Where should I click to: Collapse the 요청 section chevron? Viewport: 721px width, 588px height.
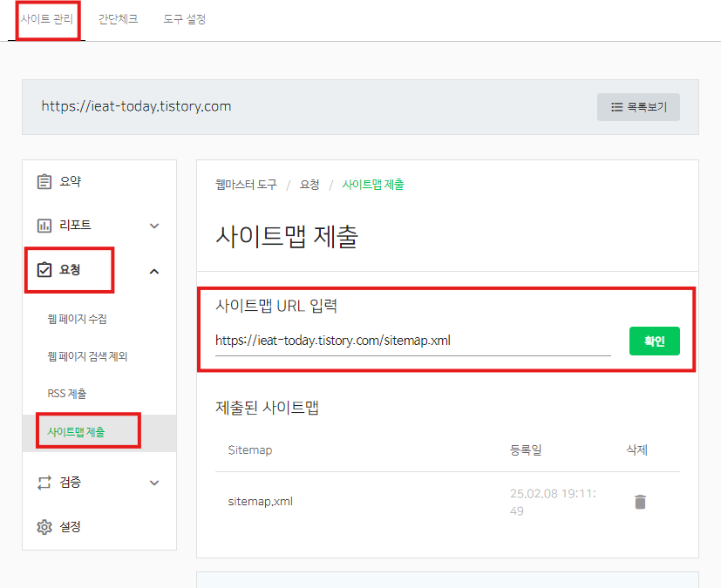pyautogui.click(x=154, y=272)
